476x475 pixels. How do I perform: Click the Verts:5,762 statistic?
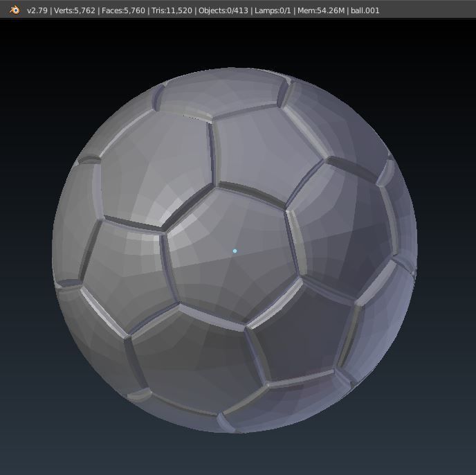pyautogui.click(x=75, y=10)
